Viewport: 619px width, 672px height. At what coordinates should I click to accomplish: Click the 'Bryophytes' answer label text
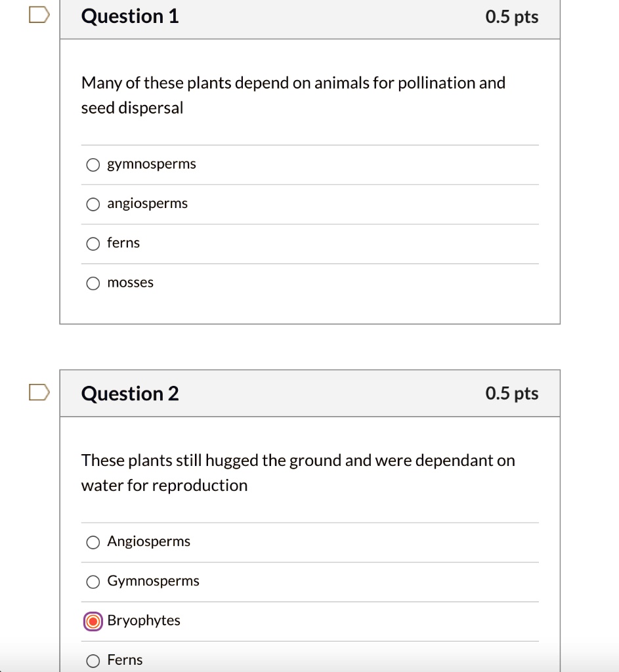tap(144, 621)
